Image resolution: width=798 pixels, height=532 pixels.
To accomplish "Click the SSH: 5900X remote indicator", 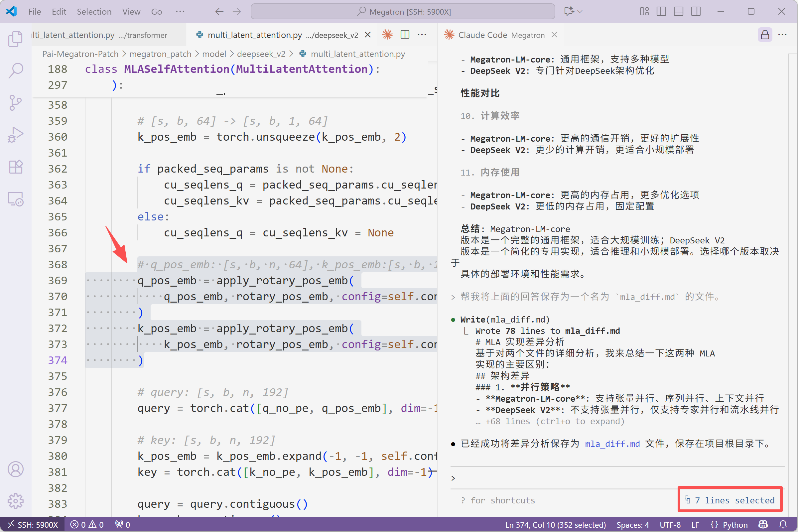I will click(33, 525).
